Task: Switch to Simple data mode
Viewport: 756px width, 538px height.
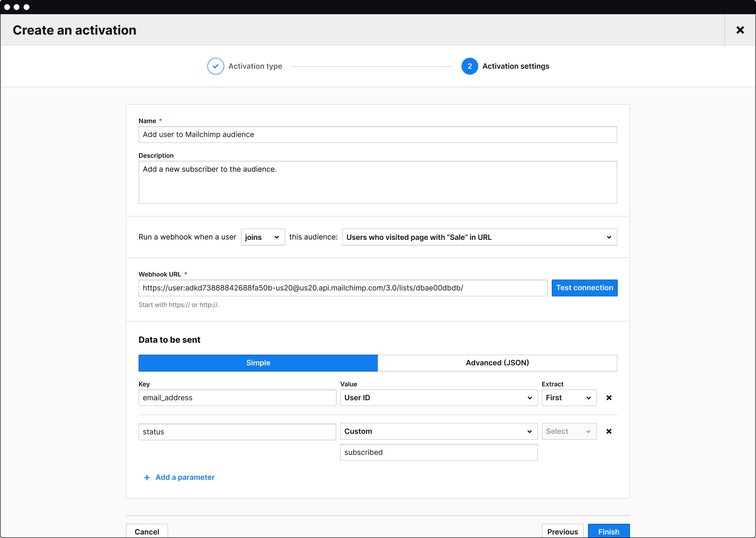Action: point(258,363)
